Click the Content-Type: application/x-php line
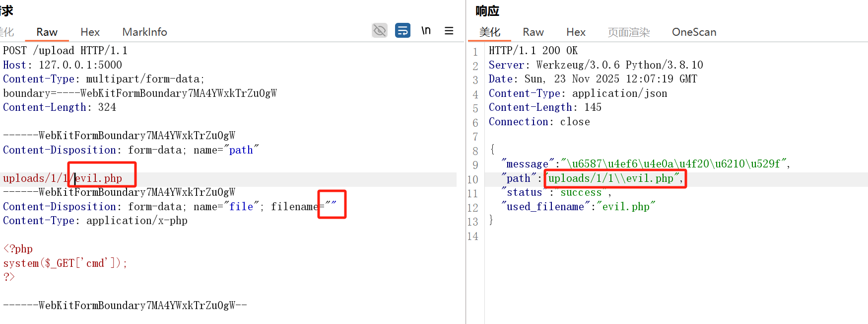 (x=95, y=221)
